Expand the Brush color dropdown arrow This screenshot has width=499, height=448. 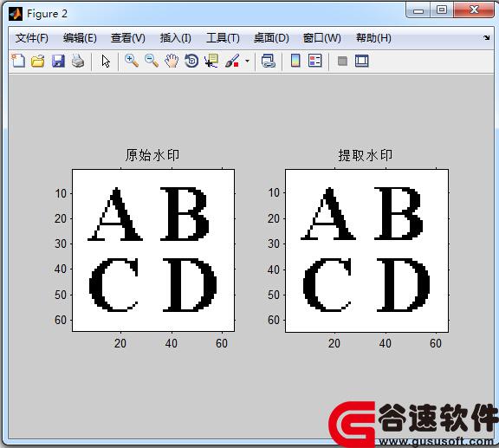coord(247,61)
